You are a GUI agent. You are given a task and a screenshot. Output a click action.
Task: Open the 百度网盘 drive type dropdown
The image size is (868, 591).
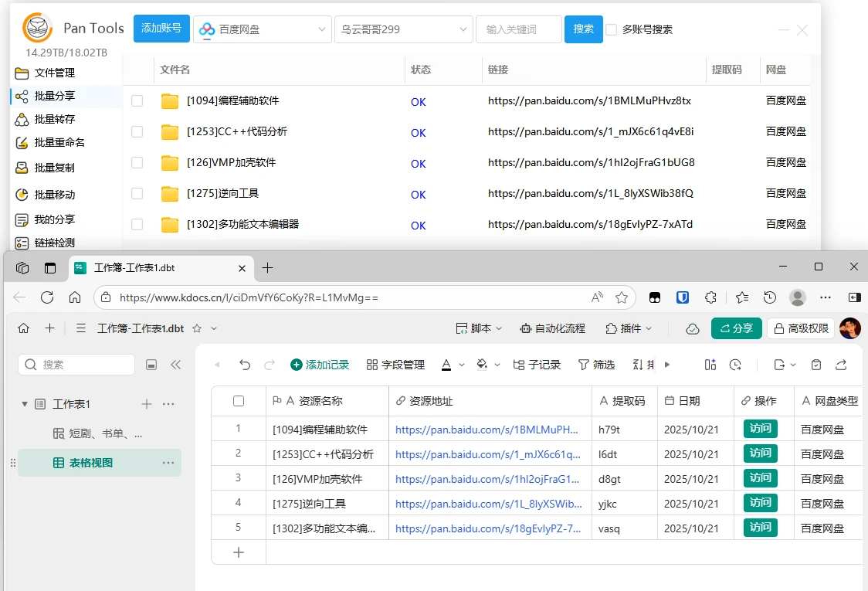coord(263,29)
